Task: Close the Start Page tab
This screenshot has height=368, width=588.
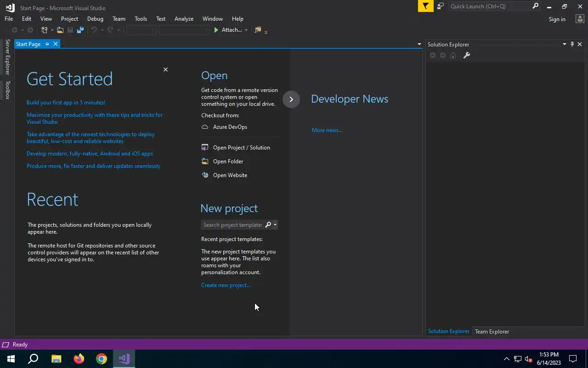Action: tap(56, 44)
